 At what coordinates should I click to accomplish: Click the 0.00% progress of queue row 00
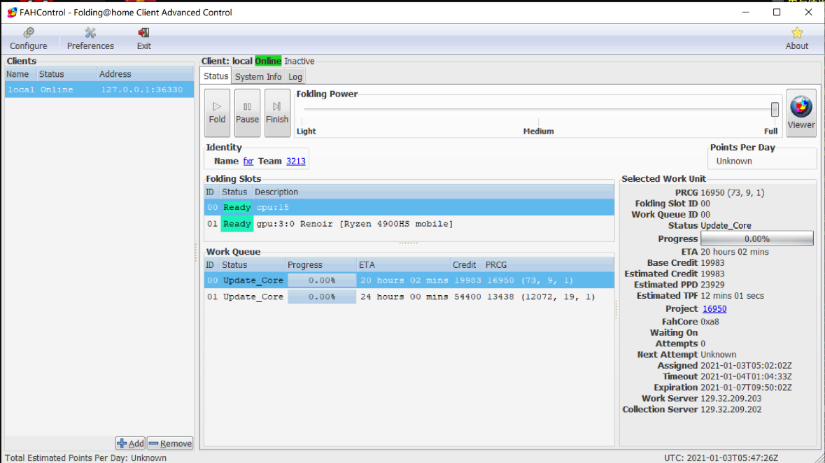pyautogui.click(x=321, y=280)
